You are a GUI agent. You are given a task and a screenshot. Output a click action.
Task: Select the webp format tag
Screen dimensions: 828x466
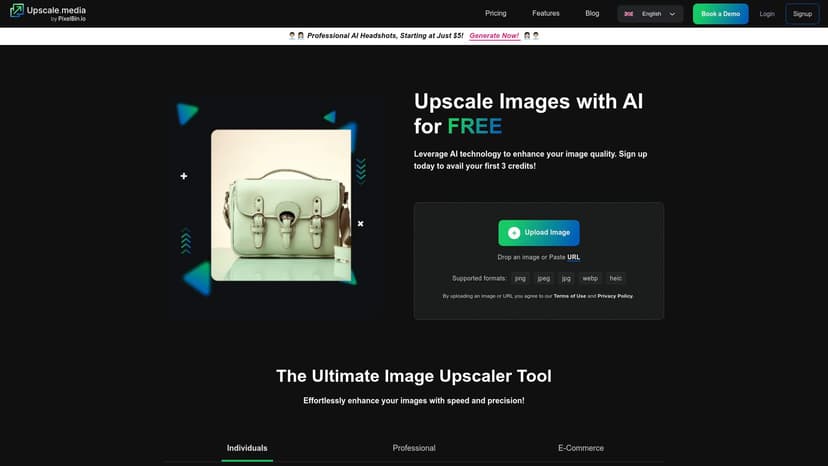pos(590,278)
